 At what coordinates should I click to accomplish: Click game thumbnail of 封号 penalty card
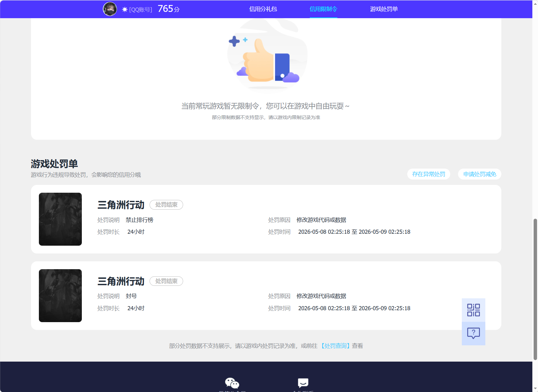point(60,295)
